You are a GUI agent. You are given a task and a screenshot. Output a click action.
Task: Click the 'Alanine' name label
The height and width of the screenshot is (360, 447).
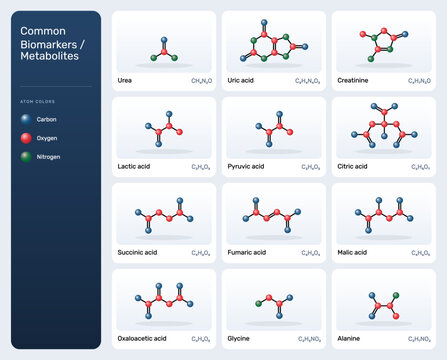click(x=349, y=338)
